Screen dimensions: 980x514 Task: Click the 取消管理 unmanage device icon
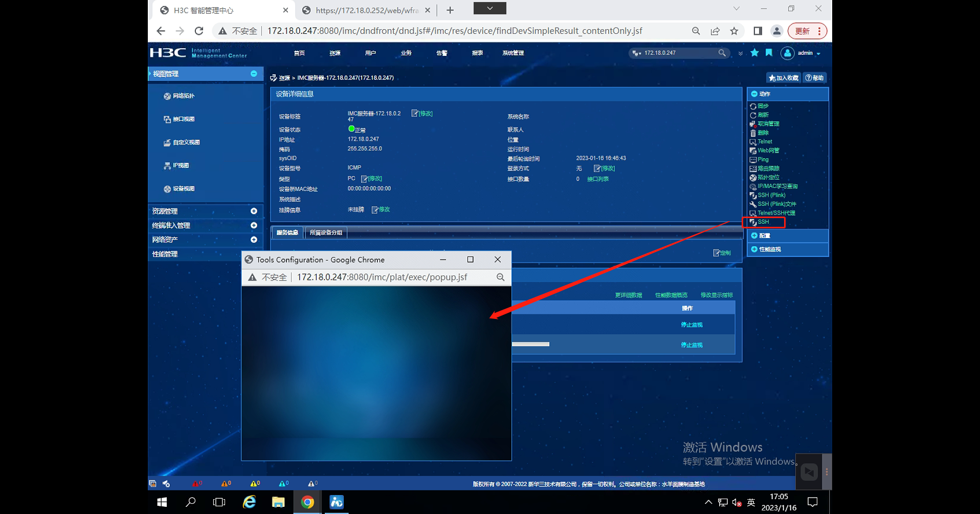pos(753,124)
